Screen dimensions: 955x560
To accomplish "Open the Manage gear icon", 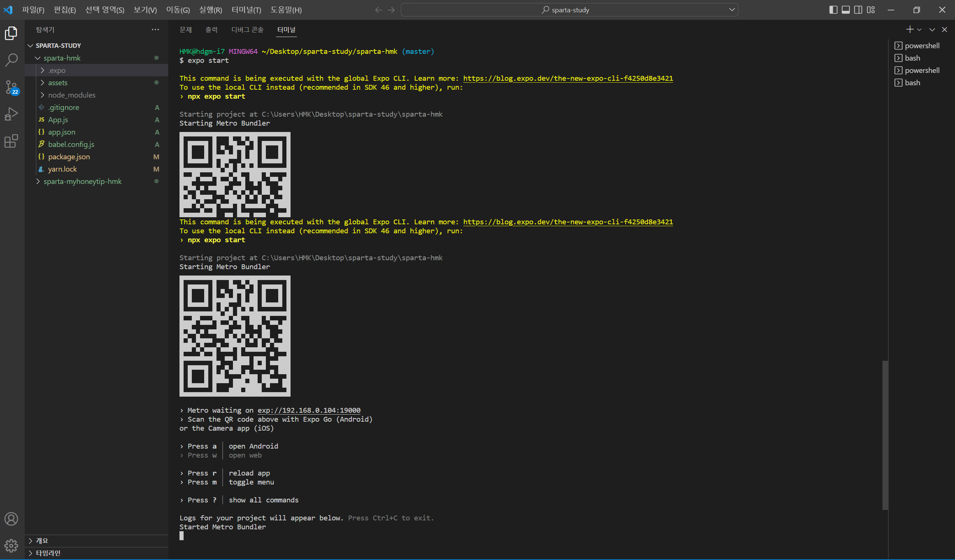I will click(11, 545).
